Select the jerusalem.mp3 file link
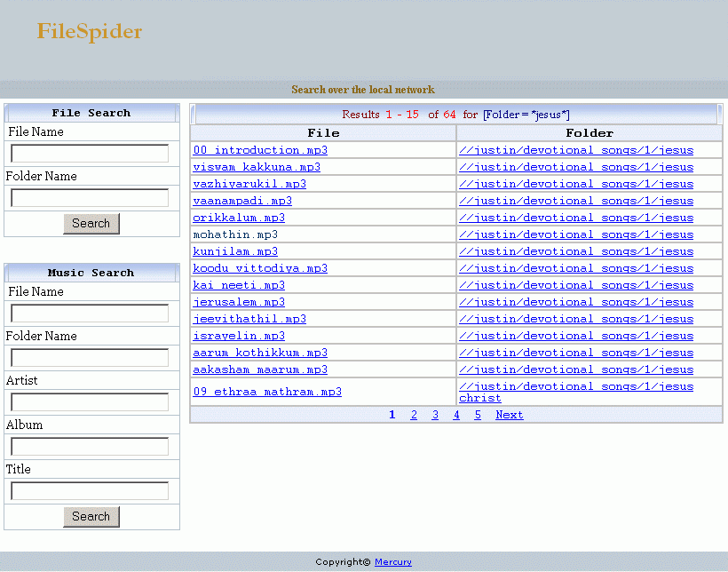Viewport: 728px width, 572px height. coord(239,302)
